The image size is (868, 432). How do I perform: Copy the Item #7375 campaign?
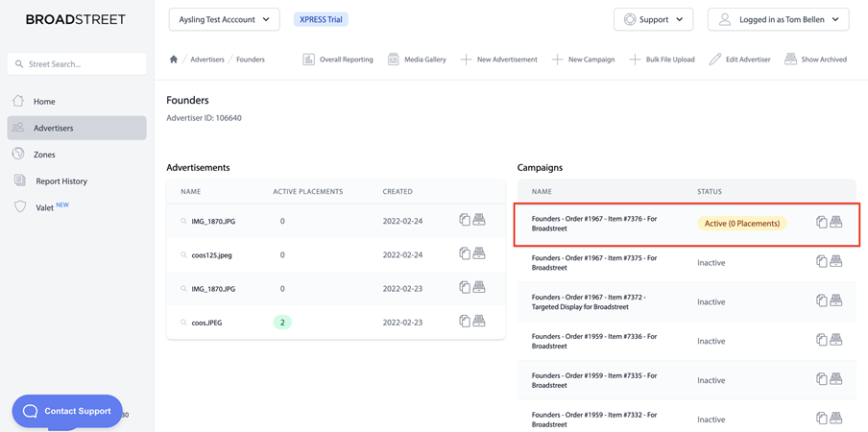pos(822,262)
